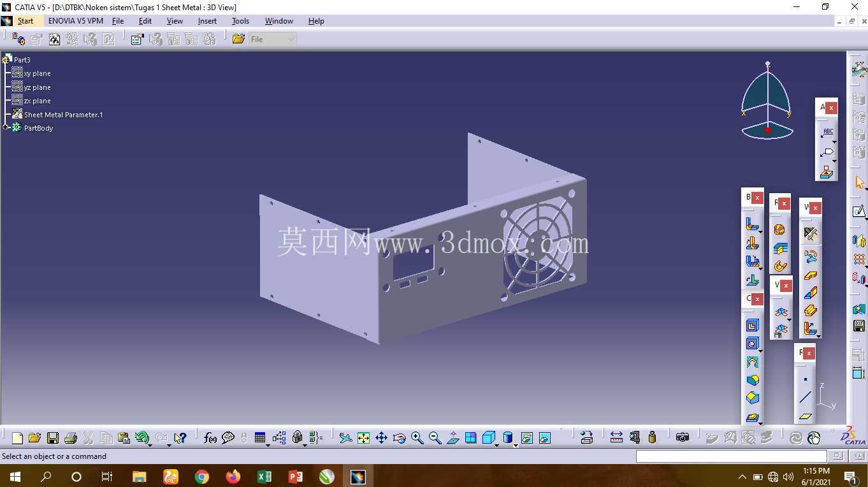868x487 pixels.
Task: Click the Select arrow tool in right toolbar
Action: tap(860, 183)
